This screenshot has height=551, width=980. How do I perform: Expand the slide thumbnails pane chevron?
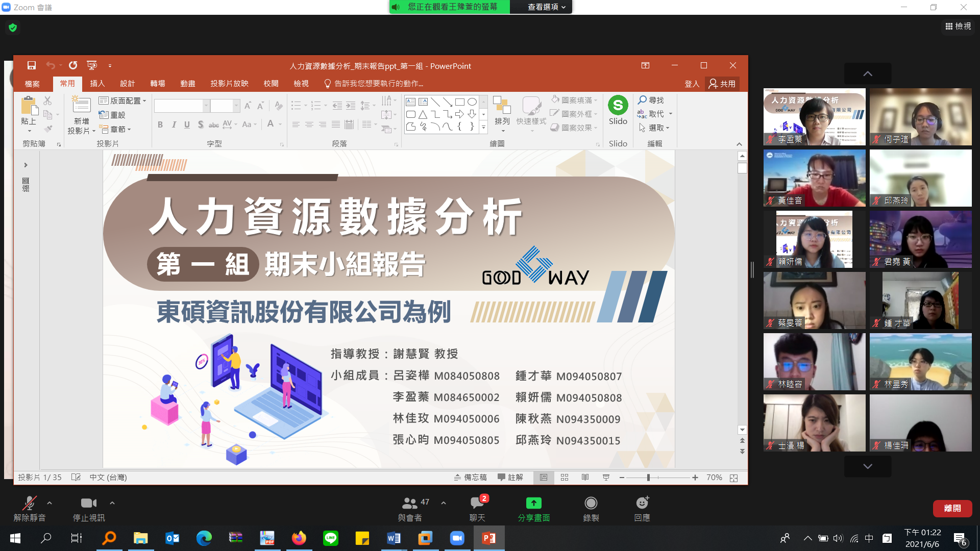(26, 165)
